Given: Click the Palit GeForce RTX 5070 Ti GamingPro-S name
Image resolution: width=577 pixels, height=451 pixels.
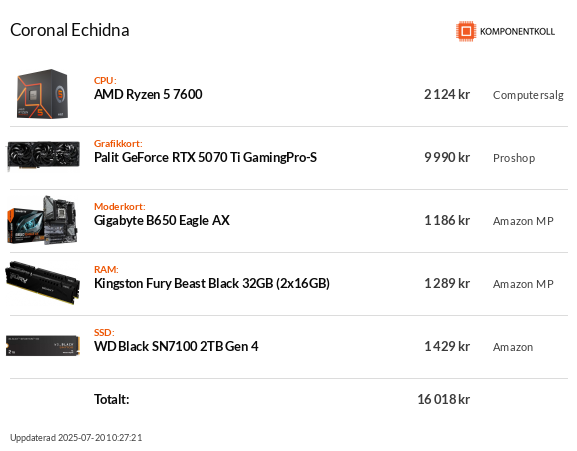Looking at the screenshot, I should pos(205,157).
